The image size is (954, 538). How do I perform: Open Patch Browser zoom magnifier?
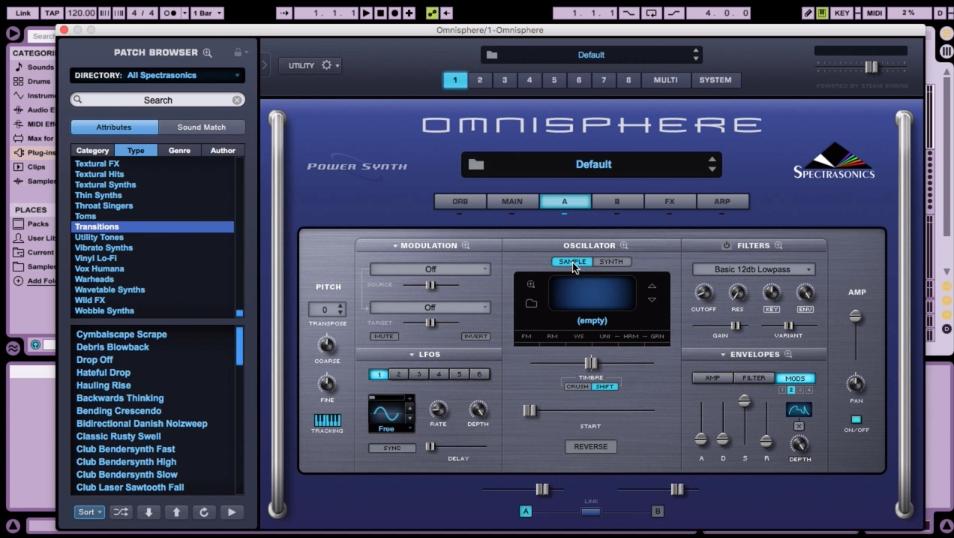click(207, 53)
